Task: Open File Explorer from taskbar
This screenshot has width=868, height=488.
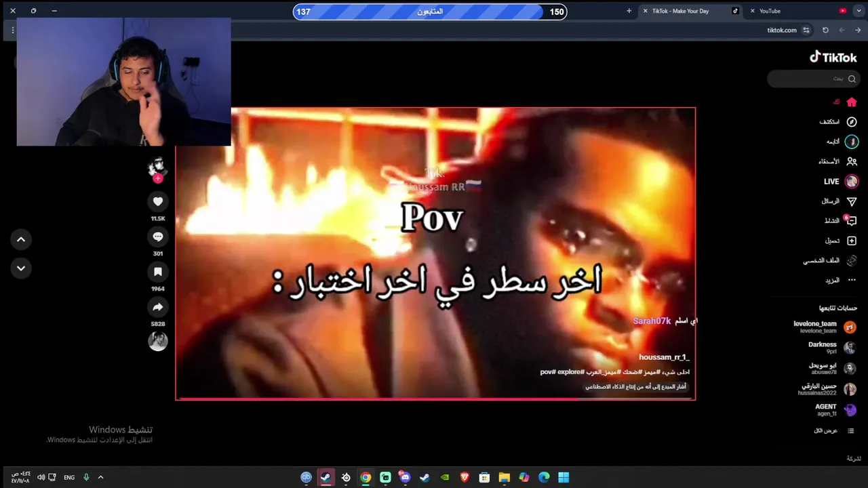Action: [504, 477]
